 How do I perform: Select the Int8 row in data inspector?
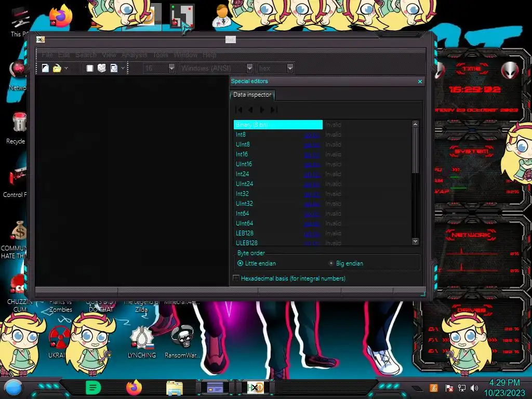pyautogui.click(x=322, y=135)
